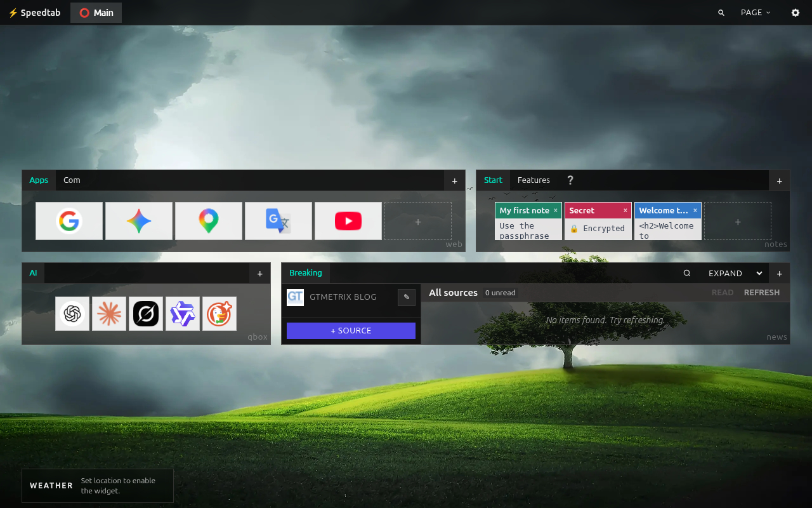Open the Gemini shortcut tile
Image resolution: width=812 pixels, height=508 pixels.
click(x=139, y=221)
